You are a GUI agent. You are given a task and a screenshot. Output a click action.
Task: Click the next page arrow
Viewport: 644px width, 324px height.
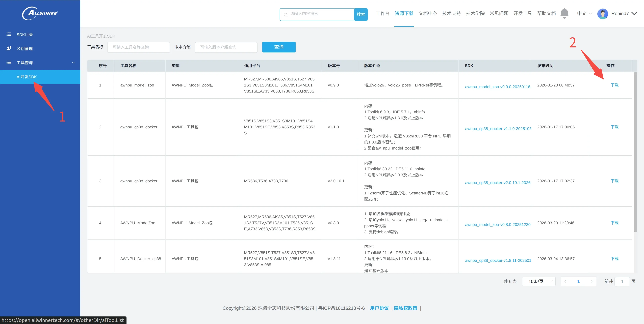pos(591,282)
